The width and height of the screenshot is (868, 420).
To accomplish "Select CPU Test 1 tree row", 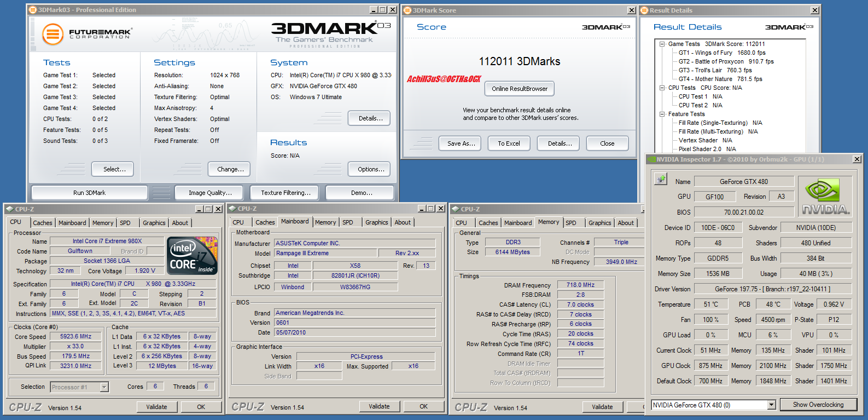I will 701,96.
